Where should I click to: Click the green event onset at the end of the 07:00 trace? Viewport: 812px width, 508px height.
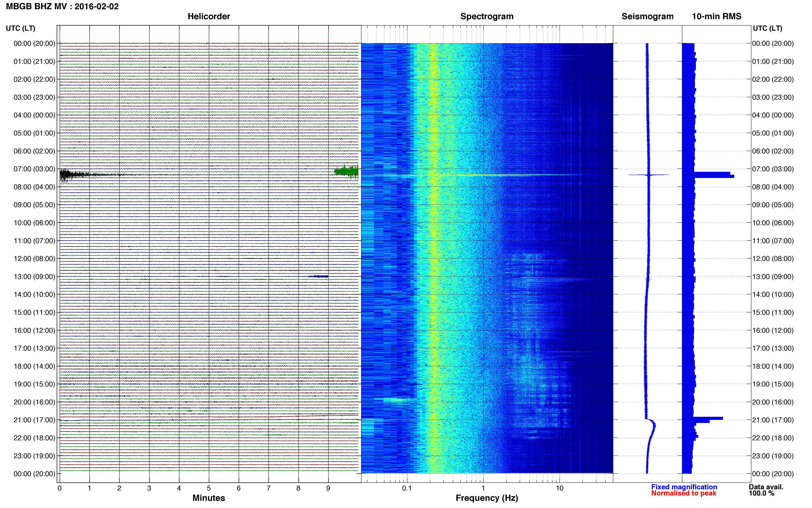[346, 171]
